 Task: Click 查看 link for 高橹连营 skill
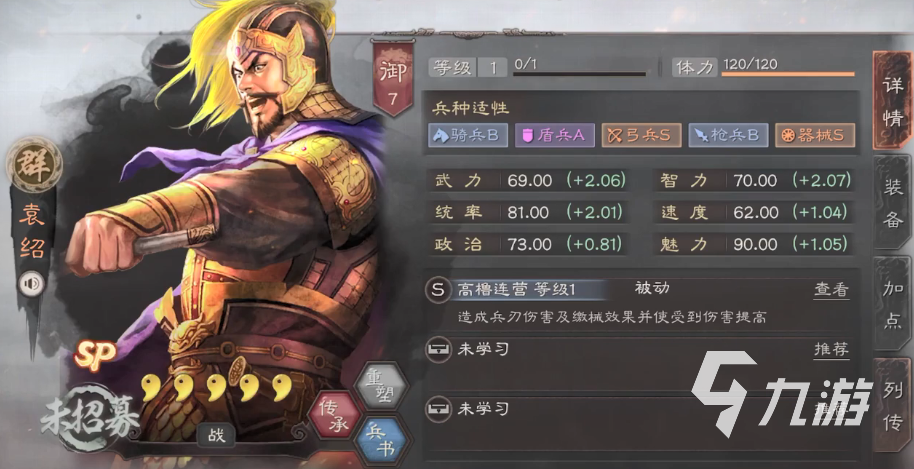click(x=831, y=290)
